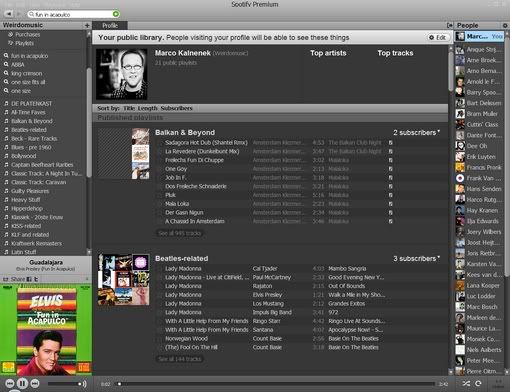Toggle shuffle mode

point(466,384)
